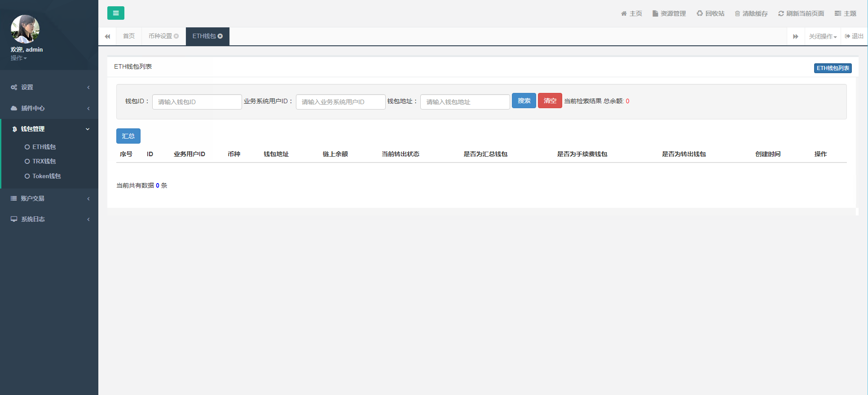
Task: Click the refresh icon beside 刷新当前页面
Action: tap(781, 13)
